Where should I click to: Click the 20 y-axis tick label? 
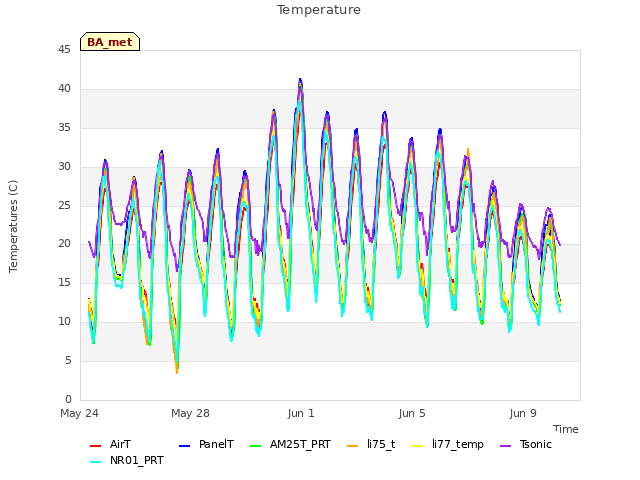(x=64, y=244)
